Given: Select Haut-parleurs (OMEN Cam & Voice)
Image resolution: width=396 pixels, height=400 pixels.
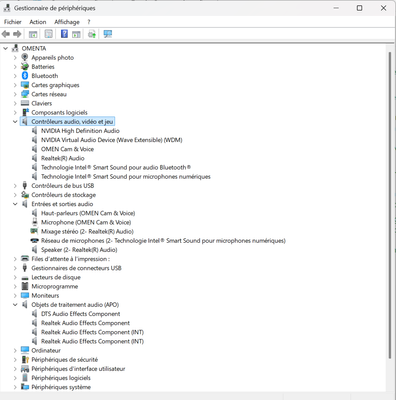Looking at the screenshot, I should tap(88, 213).
